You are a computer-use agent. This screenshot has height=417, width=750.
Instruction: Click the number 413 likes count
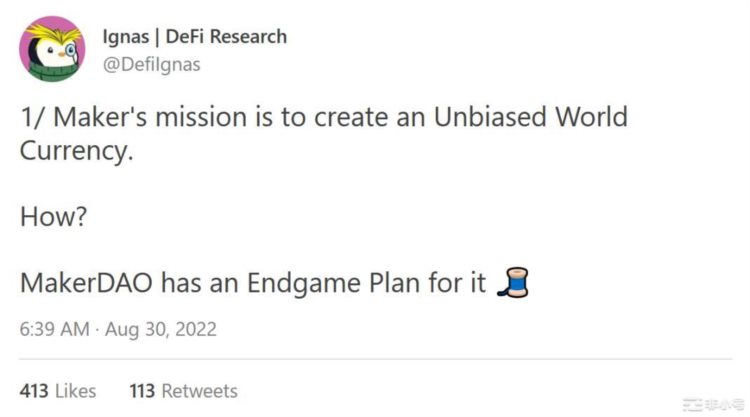point(34,390)
